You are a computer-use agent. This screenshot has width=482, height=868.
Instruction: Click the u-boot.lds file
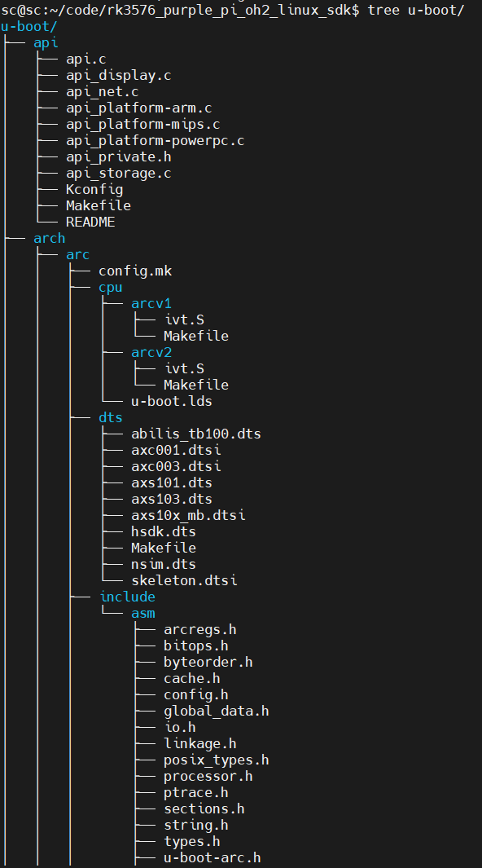pyautogui.click(x=171, y=401)
